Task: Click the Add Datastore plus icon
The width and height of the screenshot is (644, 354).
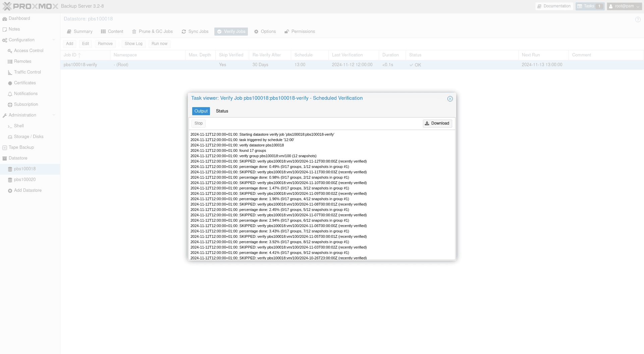Action: 10,191
